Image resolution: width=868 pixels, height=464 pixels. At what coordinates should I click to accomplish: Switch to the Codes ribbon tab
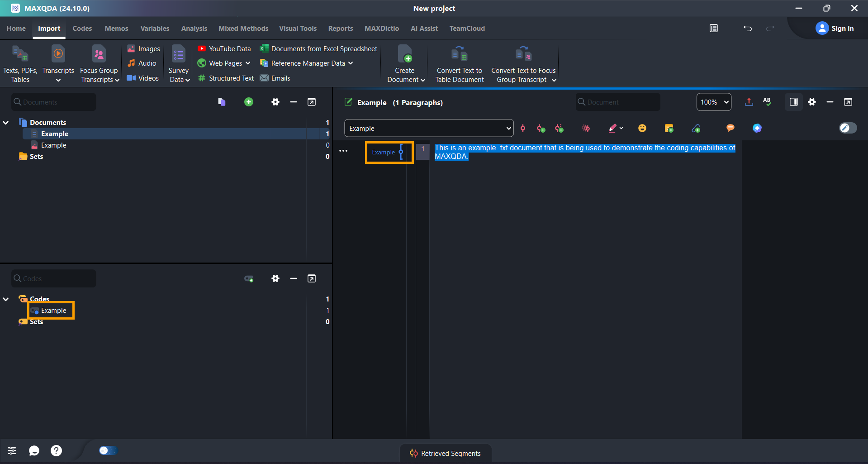(x=82, y=29)
